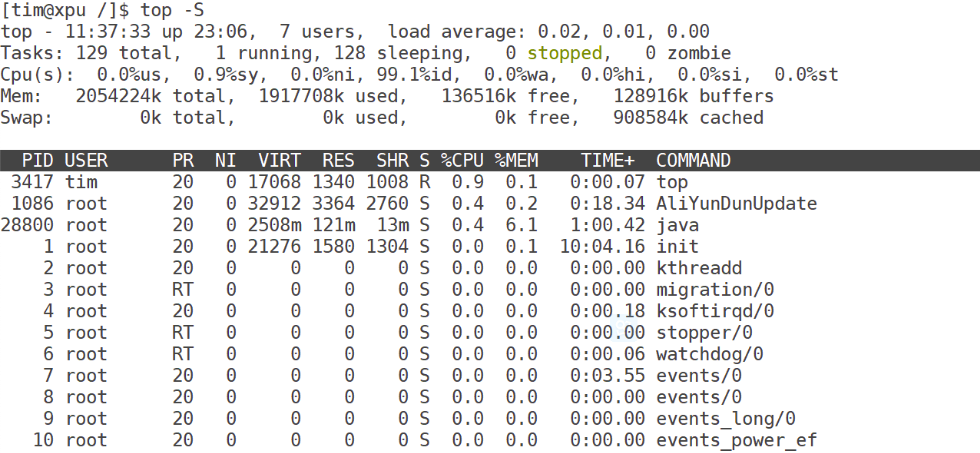Click the VIRT column header
Viewport: 980px width, 453px height.
tap(280, 161)
